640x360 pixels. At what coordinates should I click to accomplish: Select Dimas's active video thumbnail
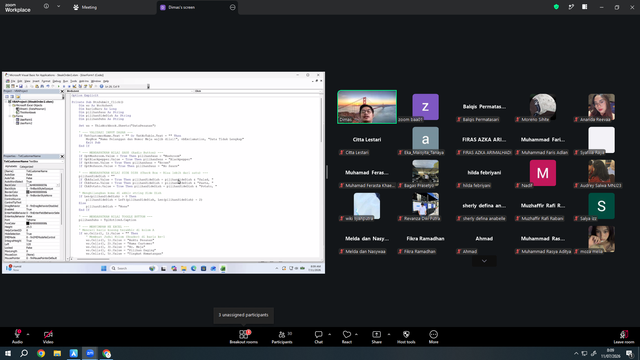(367, 107)
